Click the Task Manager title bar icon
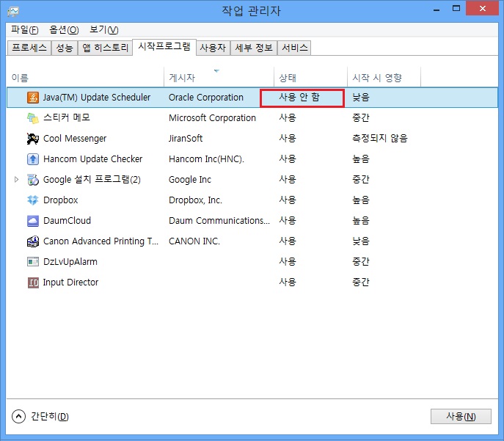 [x=13, y=11]
